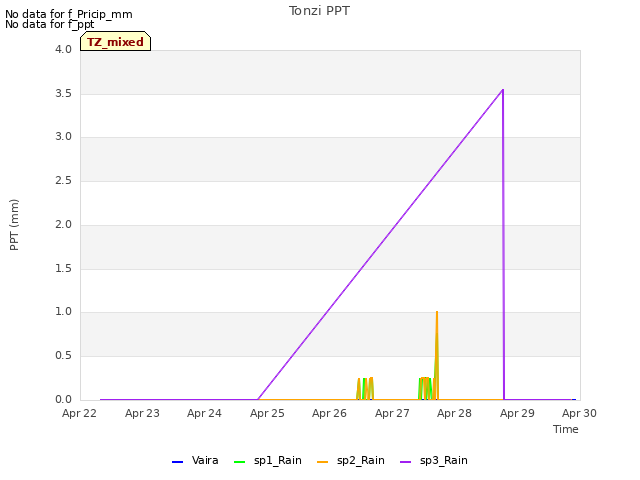
Task: Click the 2.0 y-axis tick label
Action: coord(63,224)
